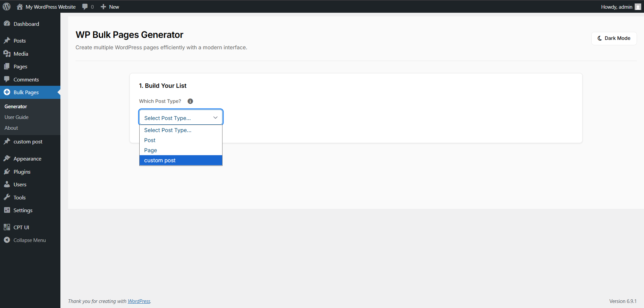The image size is (644, 308).
Task: Click the Bulk Pages plus icon
Action: click(x=7, y=92)
